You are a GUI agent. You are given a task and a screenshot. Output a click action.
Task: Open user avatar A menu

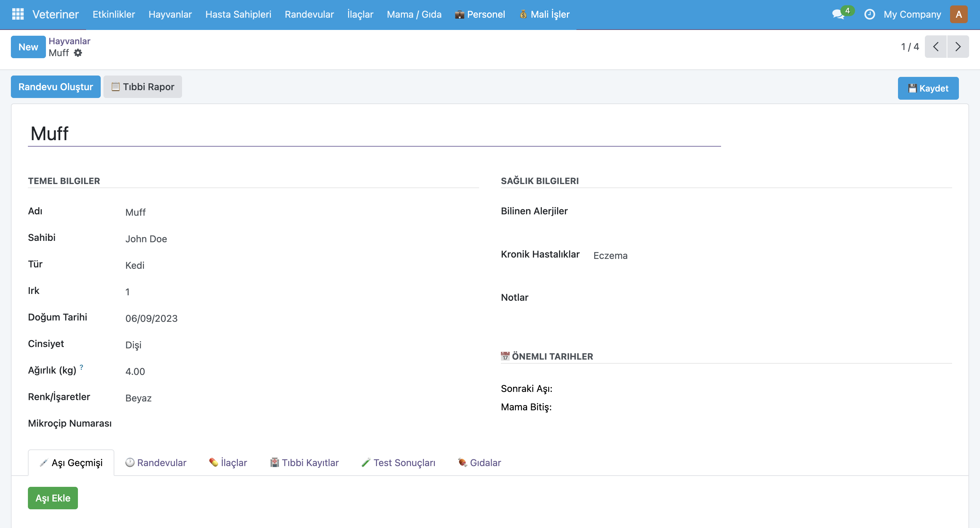[x=958, y=14]
